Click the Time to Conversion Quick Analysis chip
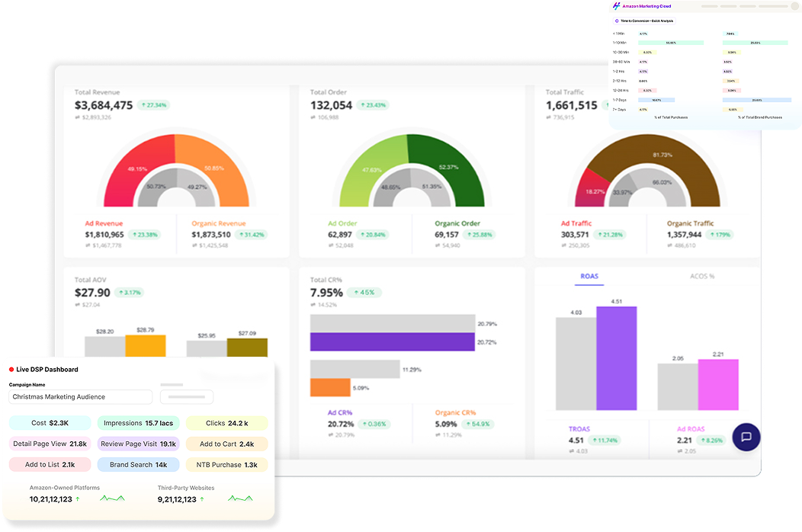The image size is (802, 532). tap(648, 21)
